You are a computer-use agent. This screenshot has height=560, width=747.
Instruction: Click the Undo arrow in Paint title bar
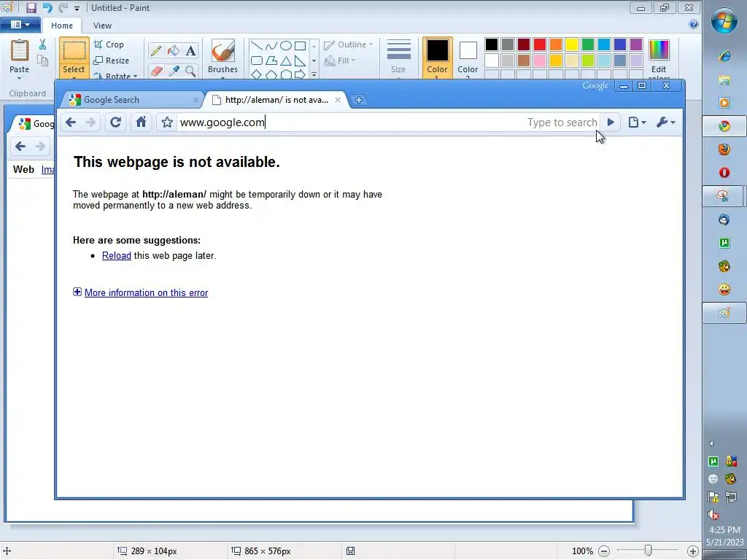47,7
